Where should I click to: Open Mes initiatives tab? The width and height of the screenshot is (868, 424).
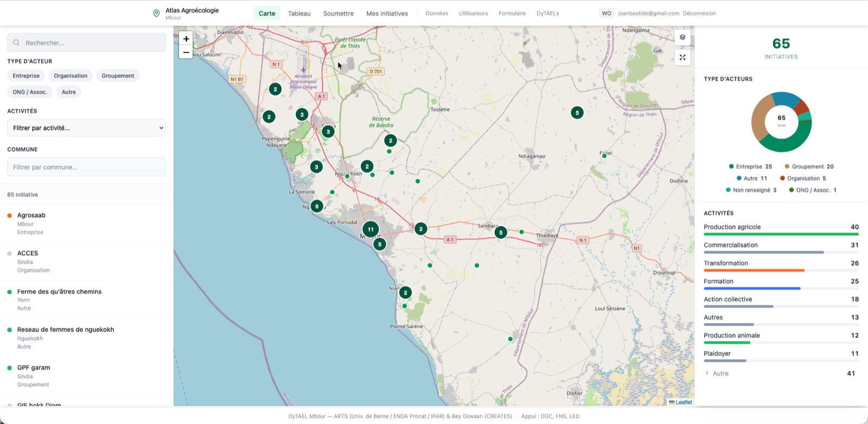(x=387, y=14)
